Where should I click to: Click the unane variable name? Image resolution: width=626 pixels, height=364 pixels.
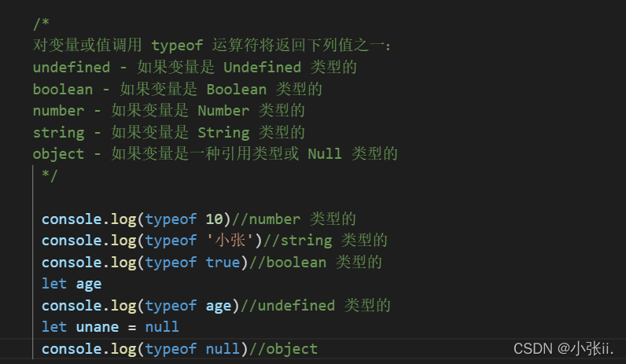point(98,327)
